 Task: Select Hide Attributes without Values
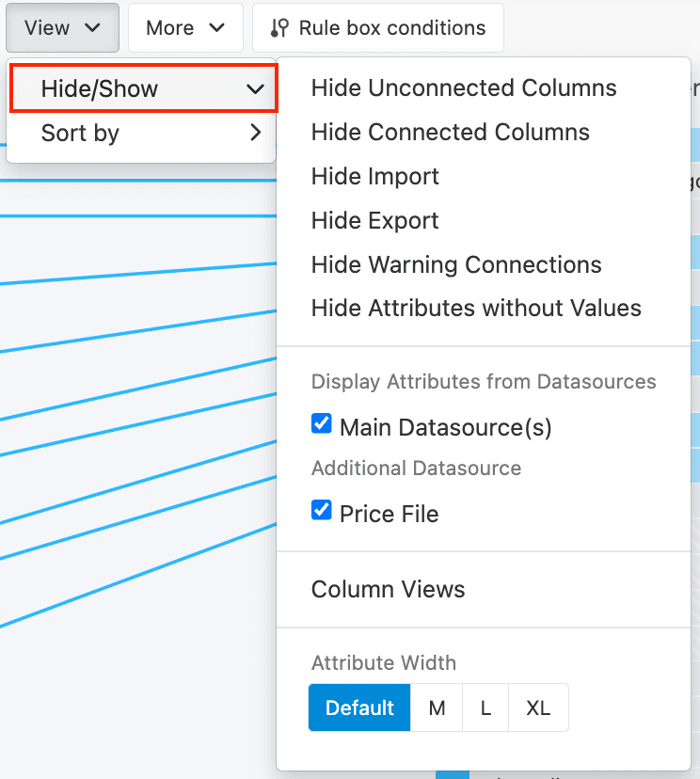tap(476, 309)
